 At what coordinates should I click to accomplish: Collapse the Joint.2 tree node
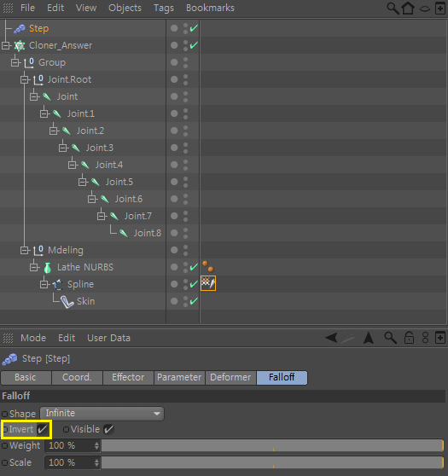coord(54,131)
